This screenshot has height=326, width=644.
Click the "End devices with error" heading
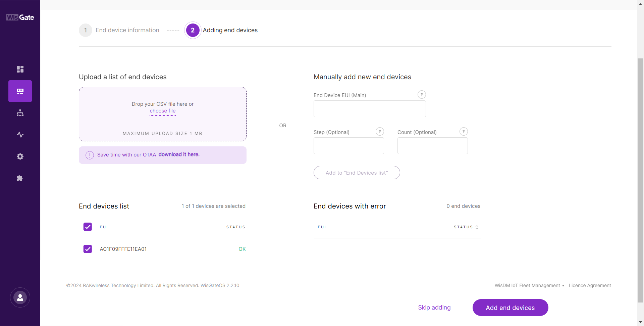350,206
